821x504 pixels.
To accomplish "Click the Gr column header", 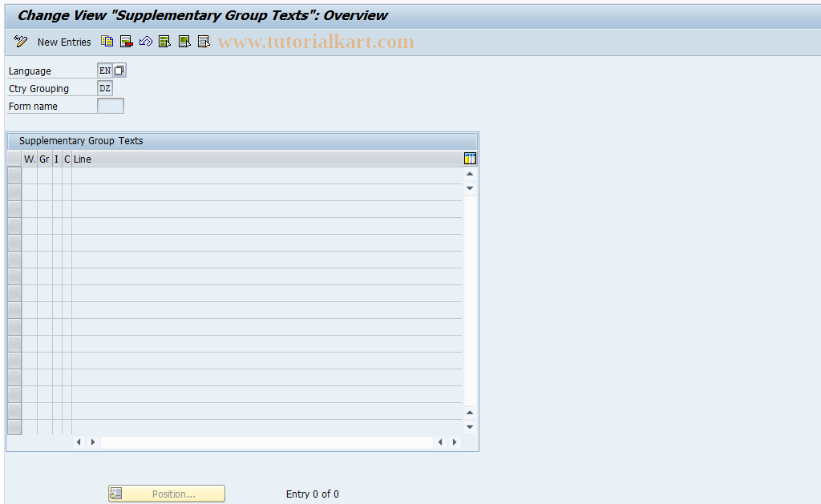I will coord(45,159).
